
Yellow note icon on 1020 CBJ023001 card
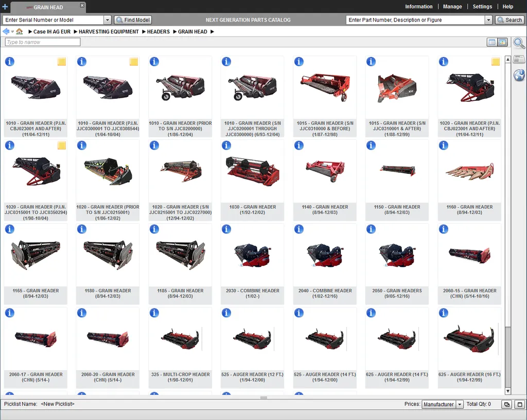pos(496,62)
